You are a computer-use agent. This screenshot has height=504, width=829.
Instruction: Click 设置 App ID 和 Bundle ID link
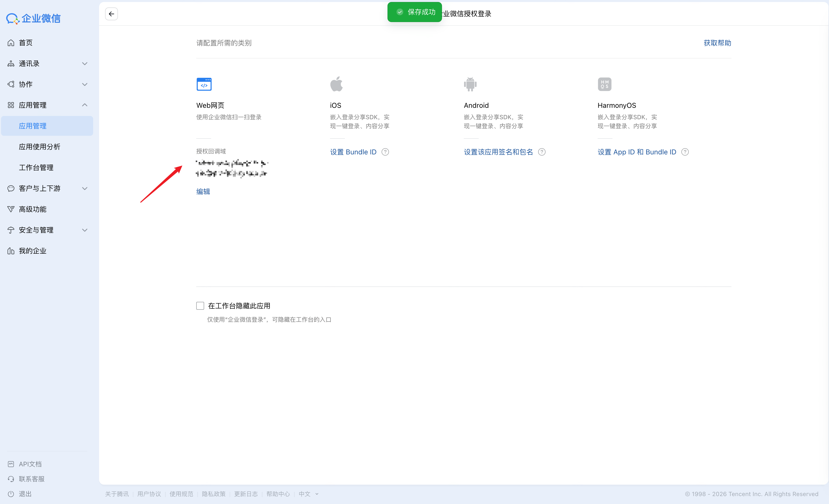coord(637,152)
